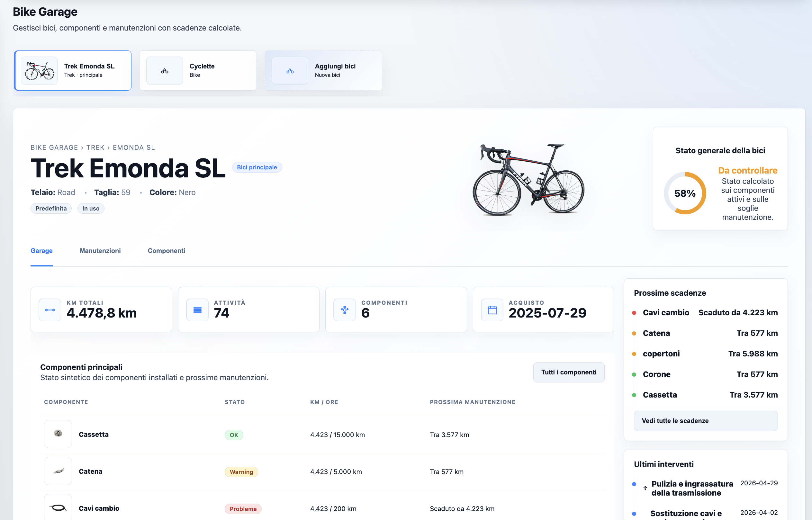Click the EMONDA SL breadcrumb

pos(134,148)
